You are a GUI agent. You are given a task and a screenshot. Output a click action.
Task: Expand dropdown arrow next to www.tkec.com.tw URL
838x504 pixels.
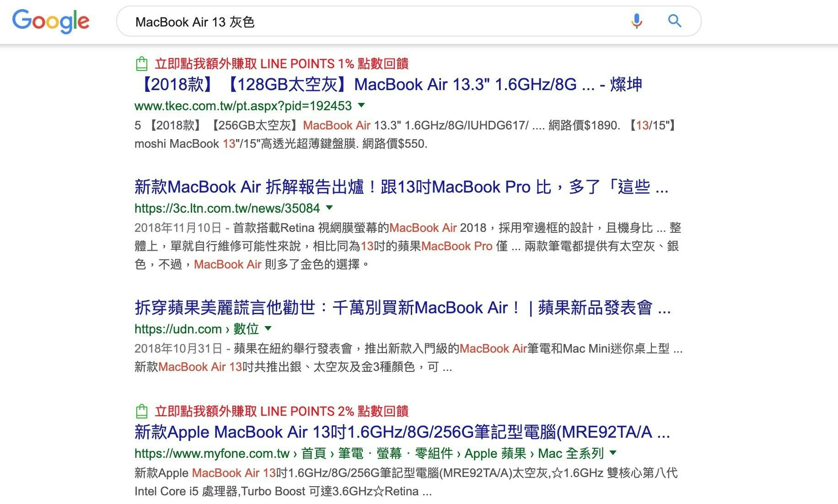(361, 105)
